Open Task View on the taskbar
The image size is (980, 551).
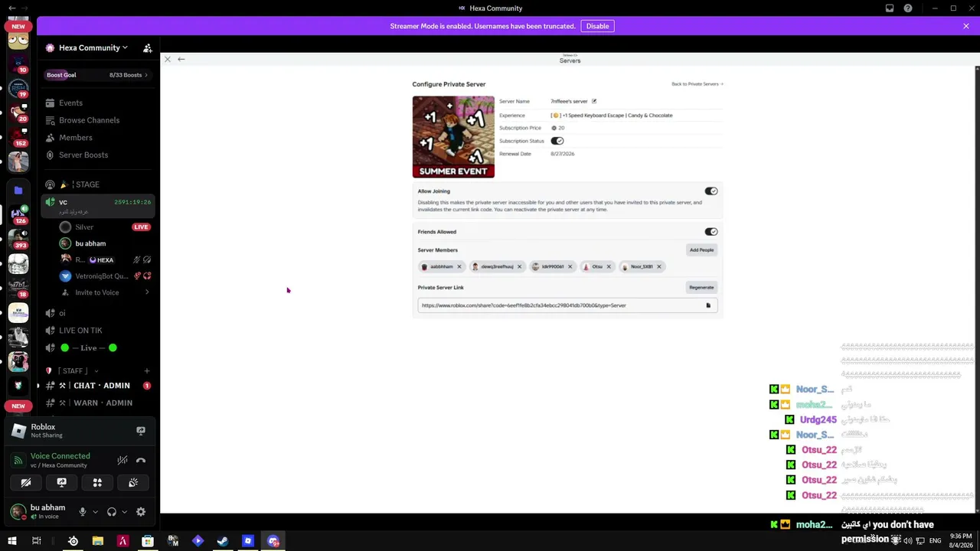(36, 541)
